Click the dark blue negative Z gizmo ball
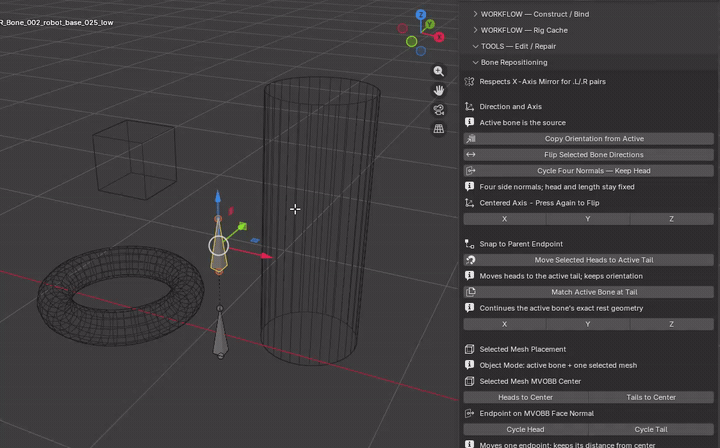720x448 pixels. click(x=421, y=51)
